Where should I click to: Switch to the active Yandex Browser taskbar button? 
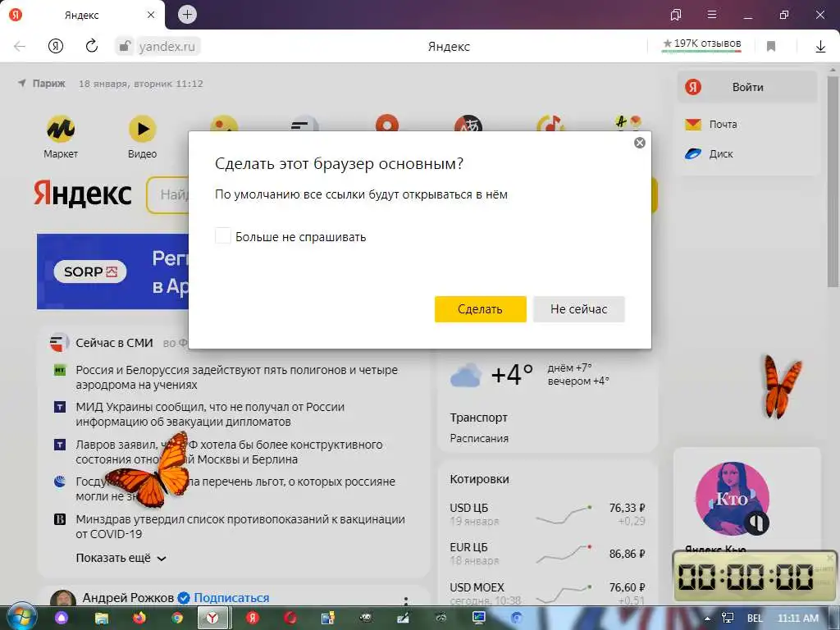pos(213,619)
